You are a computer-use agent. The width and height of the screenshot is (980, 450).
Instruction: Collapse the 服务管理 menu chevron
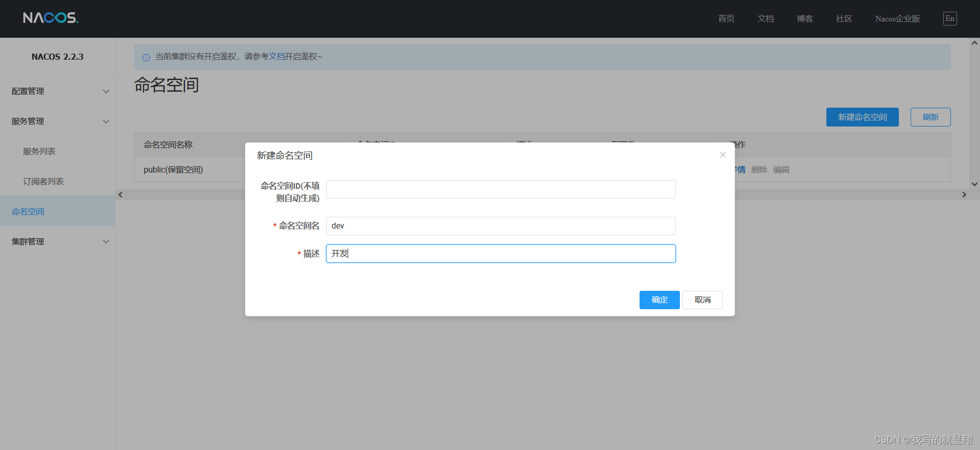(106, 121)
